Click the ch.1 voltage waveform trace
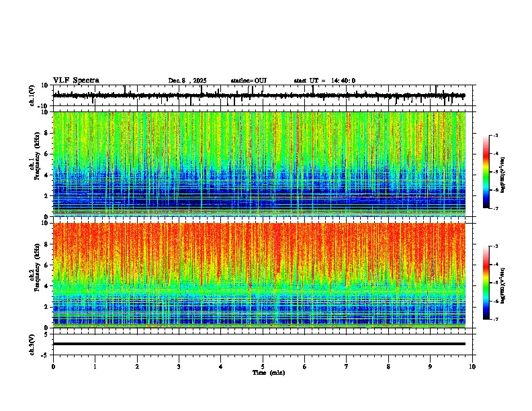 coord(259,95)
